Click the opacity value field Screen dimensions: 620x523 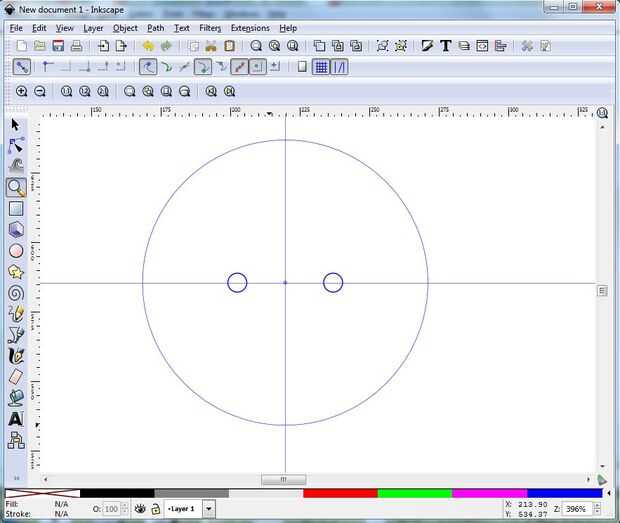tap(112, 509)
